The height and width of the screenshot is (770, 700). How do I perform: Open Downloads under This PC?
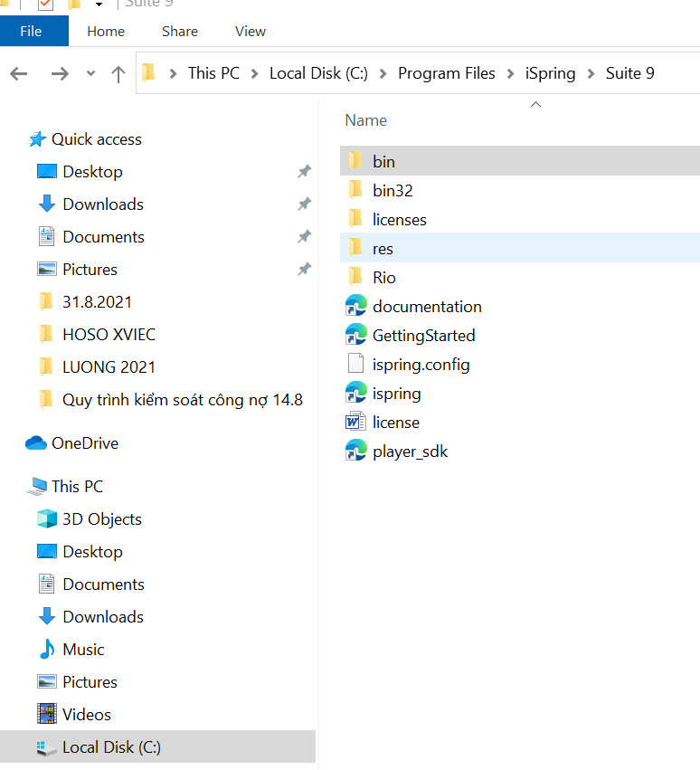coord(103,617)
